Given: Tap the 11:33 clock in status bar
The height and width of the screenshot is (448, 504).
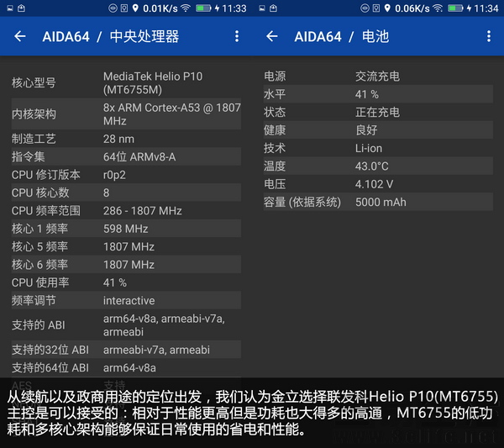Looking at the screenshot, I should coord(234,8).
